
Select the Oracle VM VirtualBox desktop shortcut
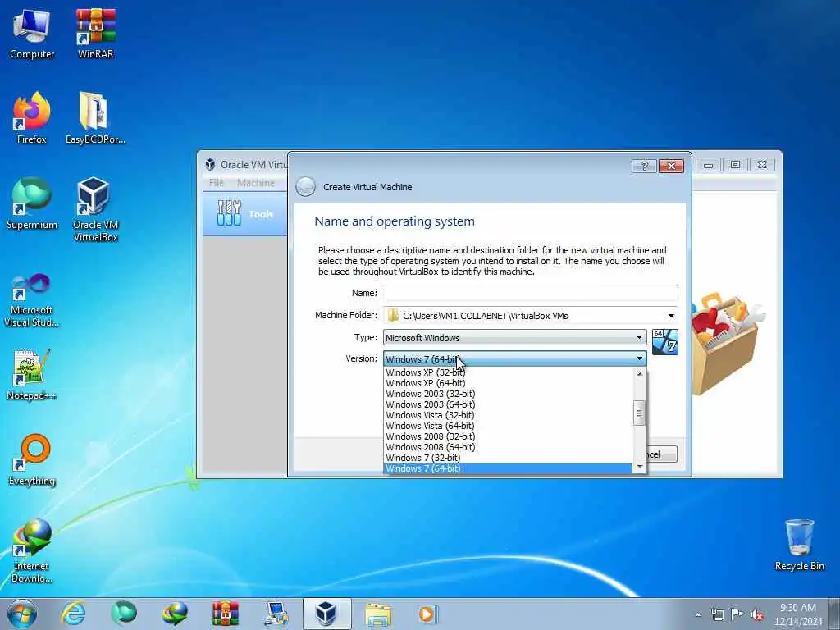click(x=95, y=209)
